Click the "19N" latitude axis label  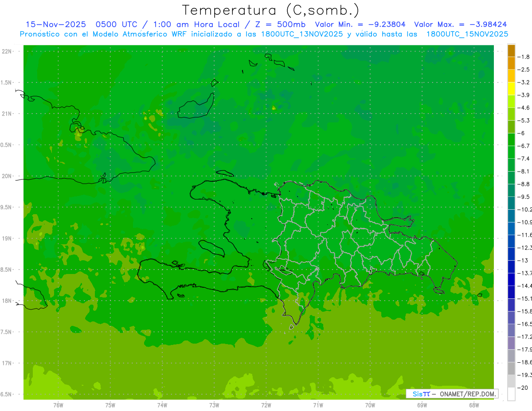[x=7, y=239]
